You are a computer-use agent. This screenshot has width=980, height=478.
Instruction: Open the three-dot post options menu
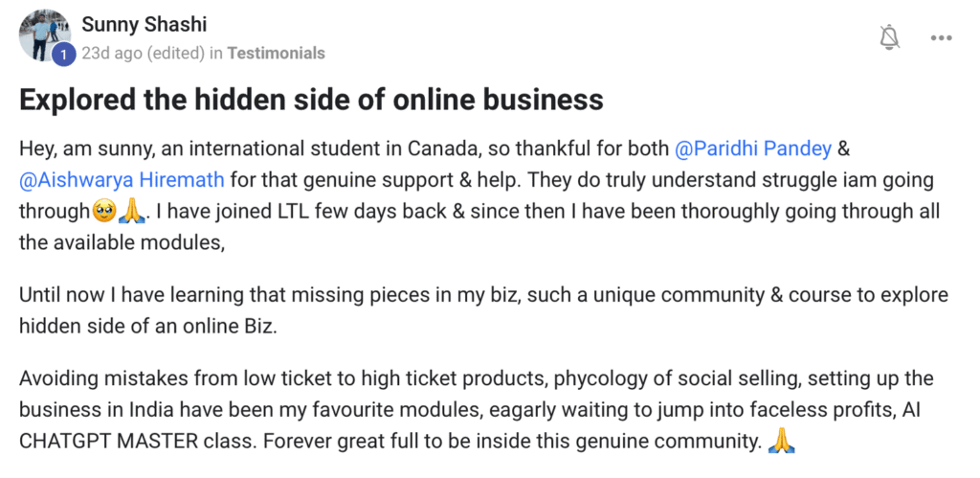(941, 38)
